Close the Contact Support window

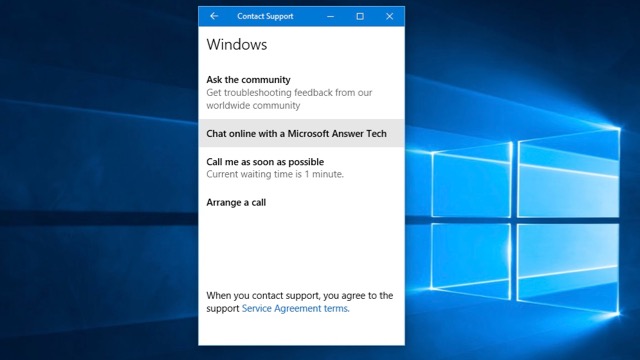click(x=389, y=16)
